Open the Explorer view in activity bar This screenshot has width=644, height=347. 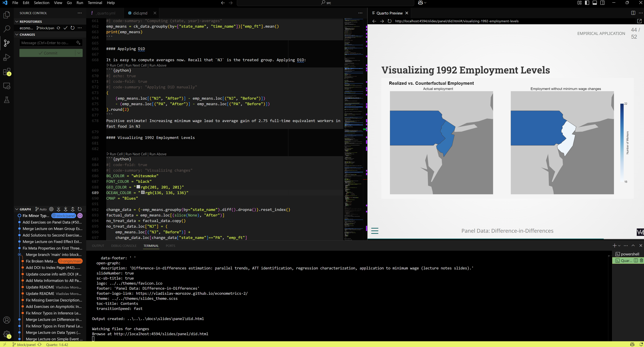click(7, 15)
